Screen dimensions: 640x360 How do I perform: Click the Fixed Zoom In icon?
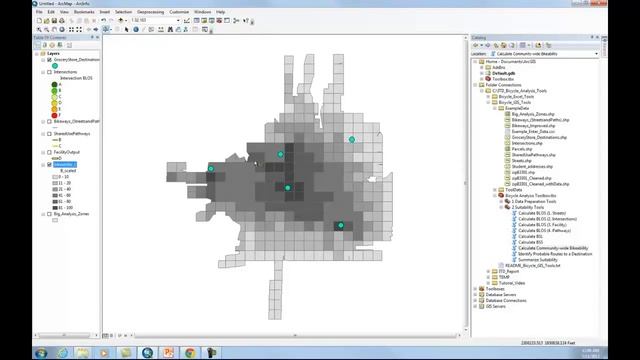point(71,29)
